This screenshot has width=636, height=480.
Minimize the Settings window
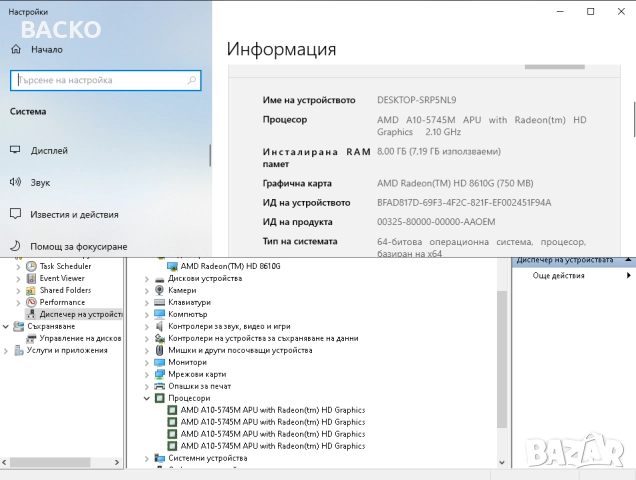tap(560, 11)
